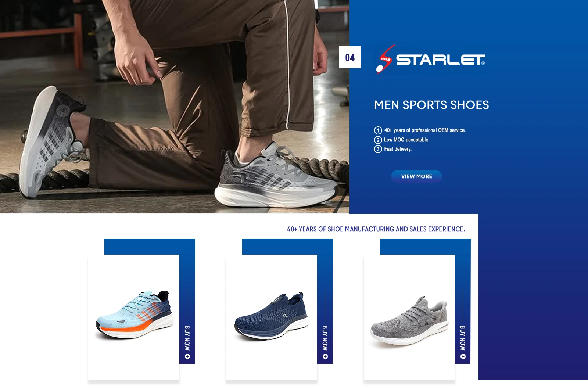588x388 pixels.
Task: Click the plus icon under navy shoe's BUY NOW
Action: (x=325, y=356)
